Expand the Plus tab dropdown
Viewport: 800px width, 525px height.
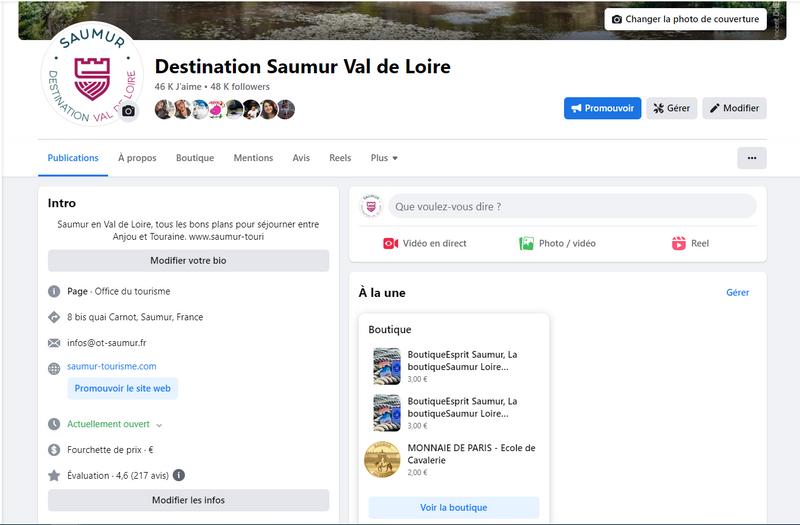click(x=385, y=158)
